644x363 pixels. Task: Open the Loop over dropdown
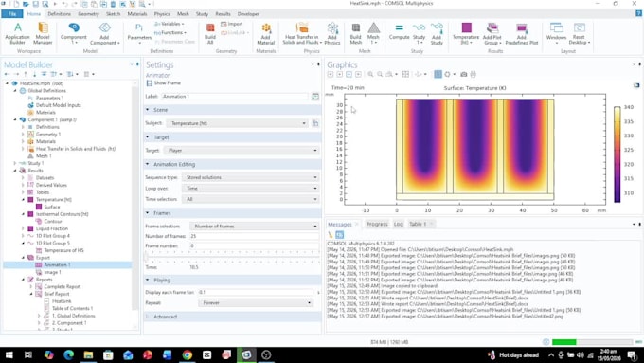click(251, 189)
